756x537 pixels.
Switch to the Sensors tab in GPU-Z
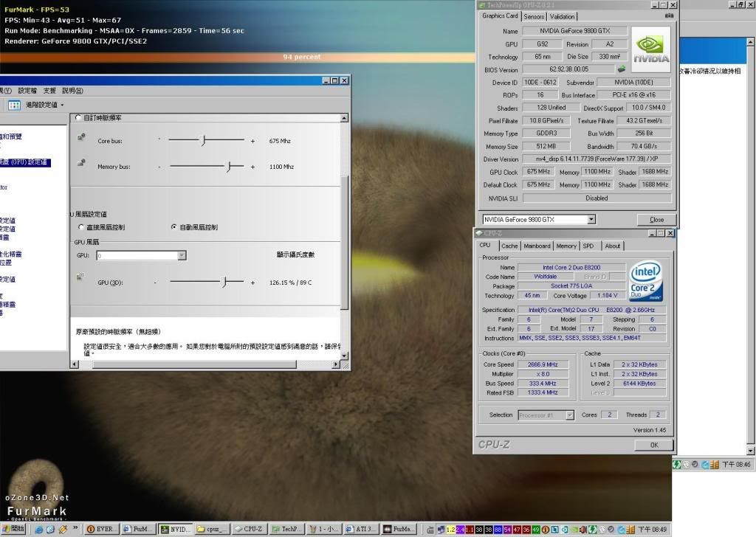pos(534,16)
